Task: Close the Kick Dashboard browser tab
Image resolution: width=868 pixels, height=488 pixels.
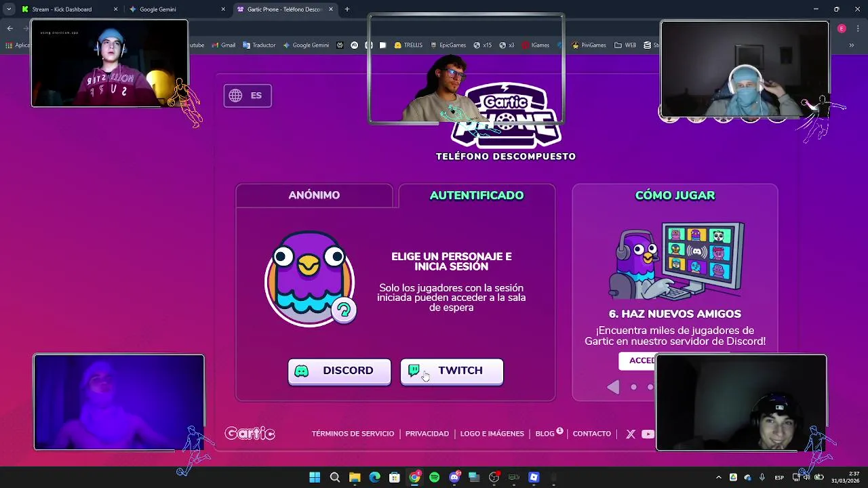Action: coord(115,9)
